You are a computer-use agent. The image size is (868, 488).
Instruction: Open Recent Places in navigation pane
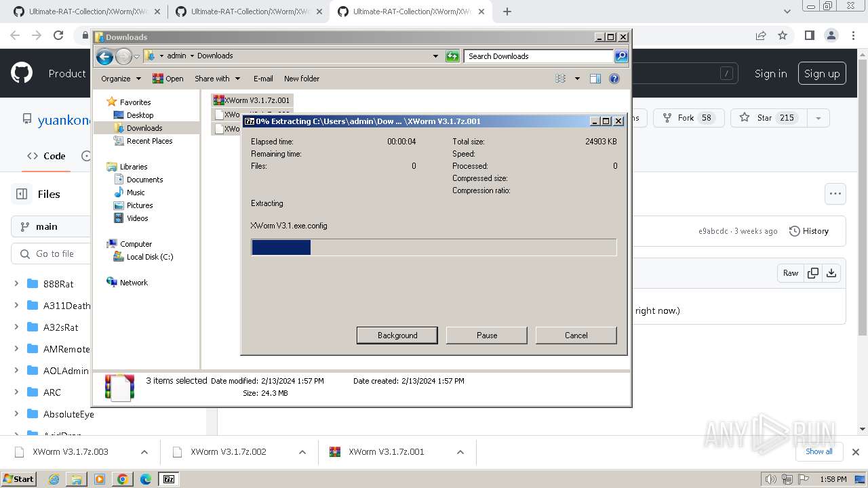[149, 141]
